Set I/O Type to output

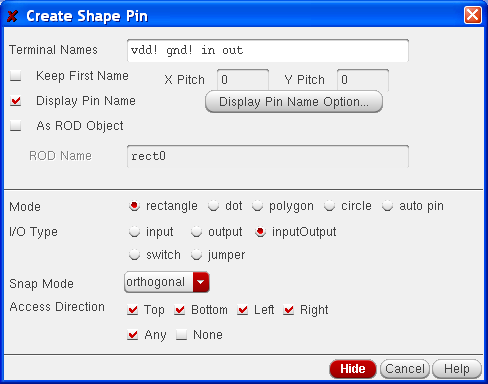[x=196, y=232]
